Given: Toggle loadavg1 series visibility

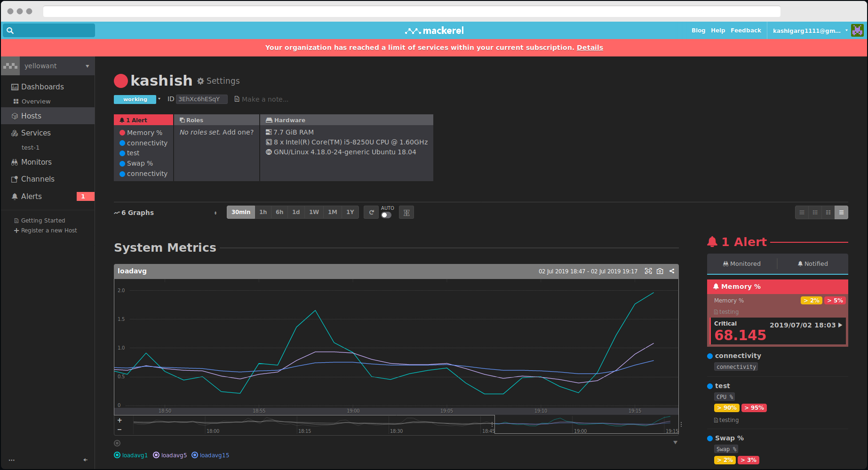Looking at the screenshot, I should click(x=131, y=455).
